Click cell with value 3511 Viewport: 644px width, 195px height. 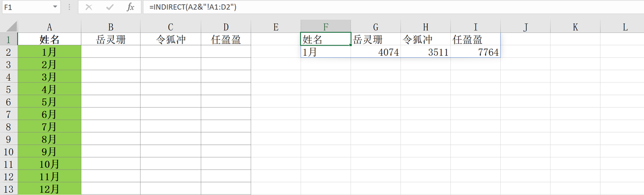point(426,52)
